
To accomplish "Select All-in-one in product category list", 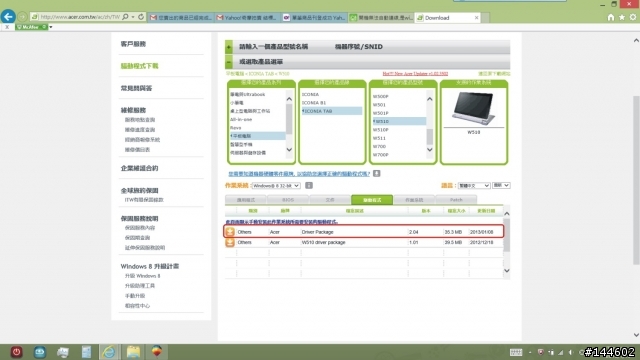I will point(241,119).
